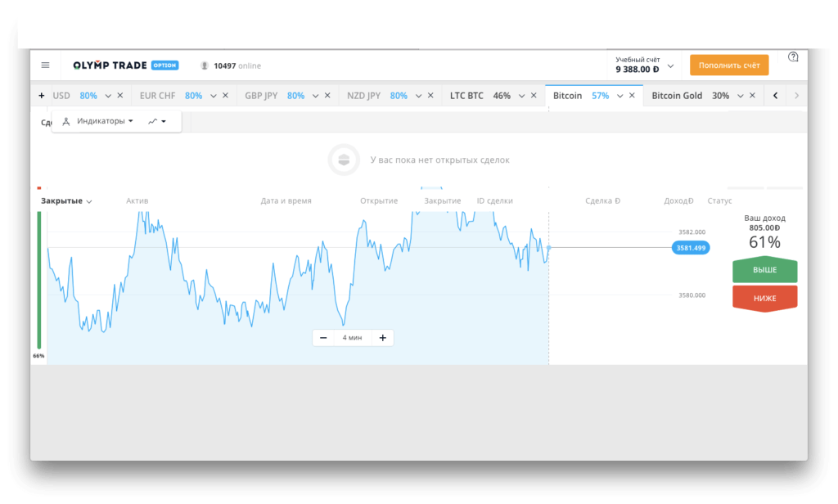
Task: Open the Закрытые trades filter dropdown
Action: pyautogui.click(x=66, y=201)
